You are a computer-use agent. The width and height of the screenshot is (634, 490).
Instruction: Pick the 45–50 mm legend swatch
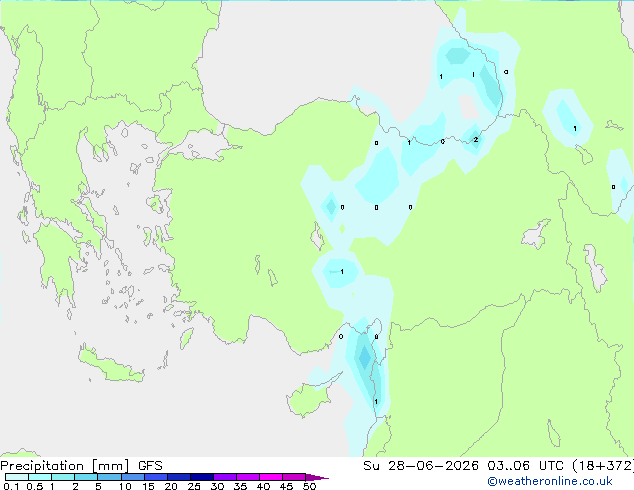294,477
